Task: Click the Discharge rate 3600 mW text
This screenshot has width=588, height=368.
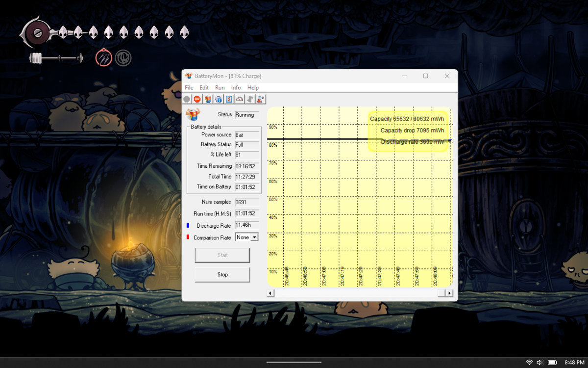Action: point(413,142)
